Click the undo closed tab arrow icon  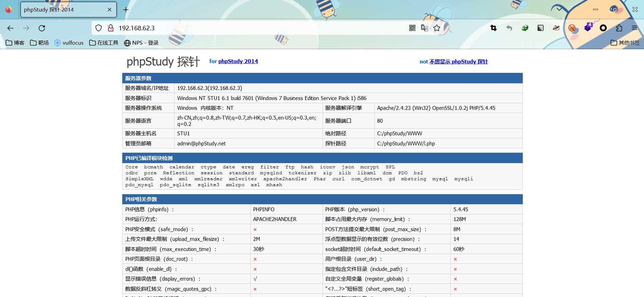point(509,28)
